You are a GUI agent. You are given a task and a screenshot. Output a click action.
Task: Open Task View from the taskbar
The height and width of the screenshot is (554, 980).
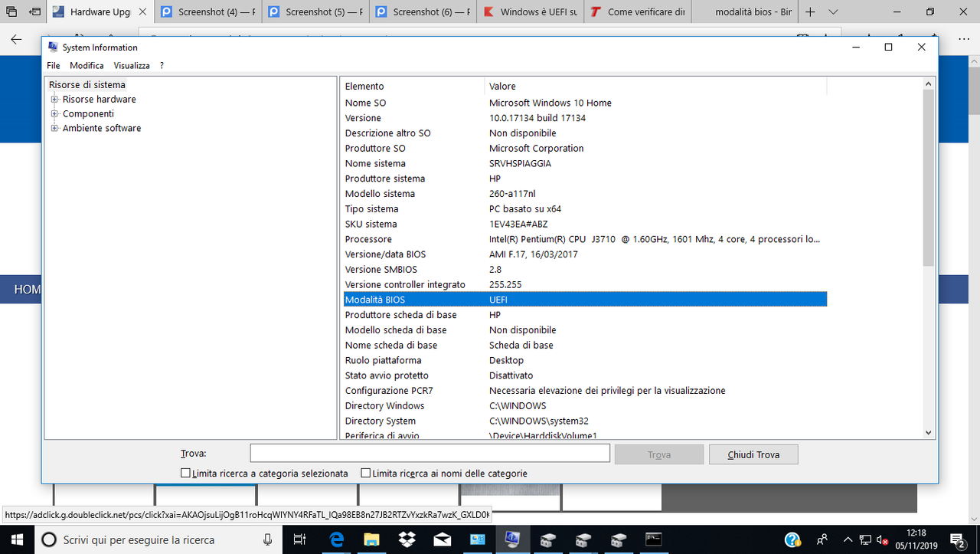(300, 539)
